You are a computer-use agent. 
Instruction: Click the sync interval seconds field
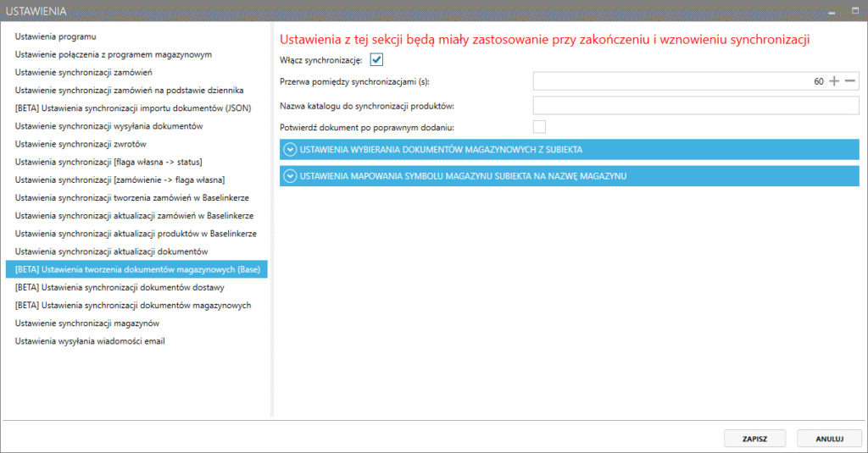pos(678,81)
